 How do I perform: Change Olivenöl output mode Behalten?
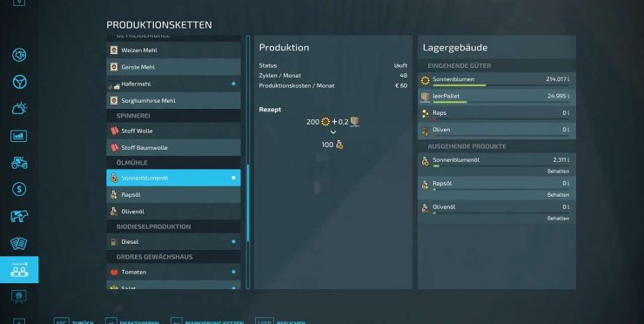(x=558, y=219)
